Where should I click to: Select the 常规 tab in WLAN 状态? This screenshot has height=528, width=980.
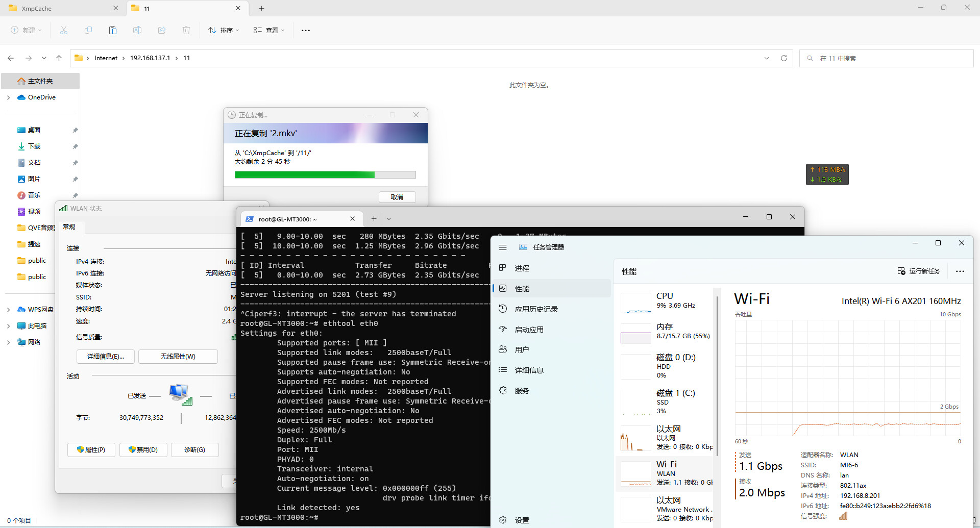point(69,227)
